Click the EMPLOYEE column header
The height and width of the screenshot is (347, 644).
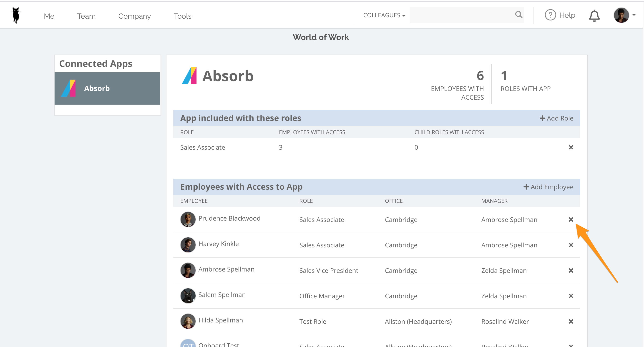[194, 201]
